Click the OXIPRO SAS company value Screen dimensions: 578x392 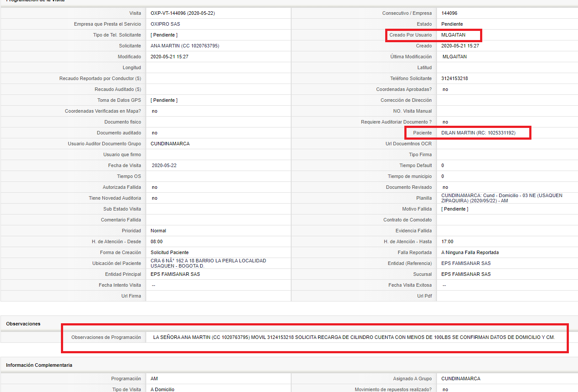[165, 24]
